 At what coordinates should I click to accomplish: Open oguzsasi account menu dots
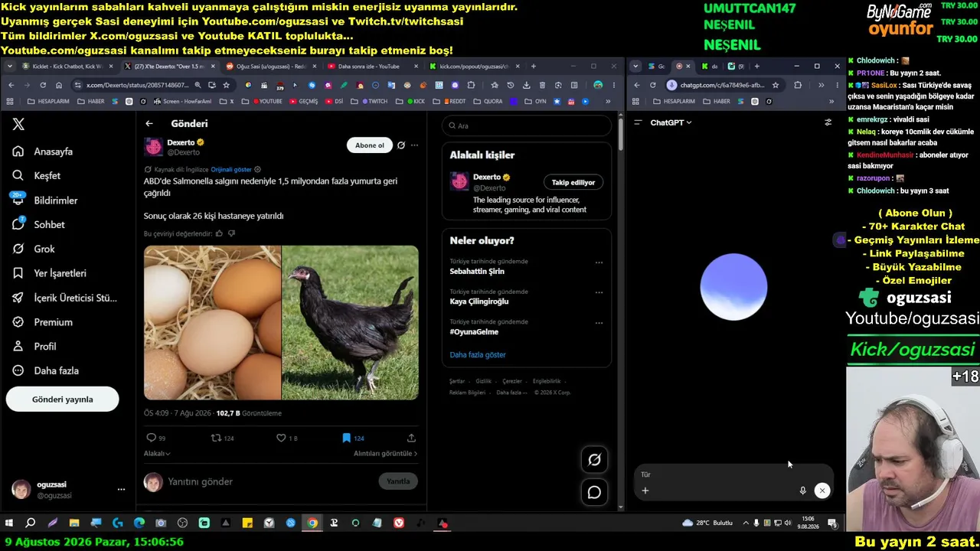click(121, 489)
